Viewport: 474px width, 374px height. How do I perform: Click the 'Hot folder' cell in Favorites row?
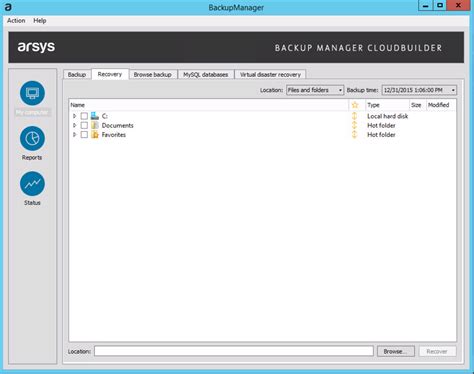[x=381, y=135]
